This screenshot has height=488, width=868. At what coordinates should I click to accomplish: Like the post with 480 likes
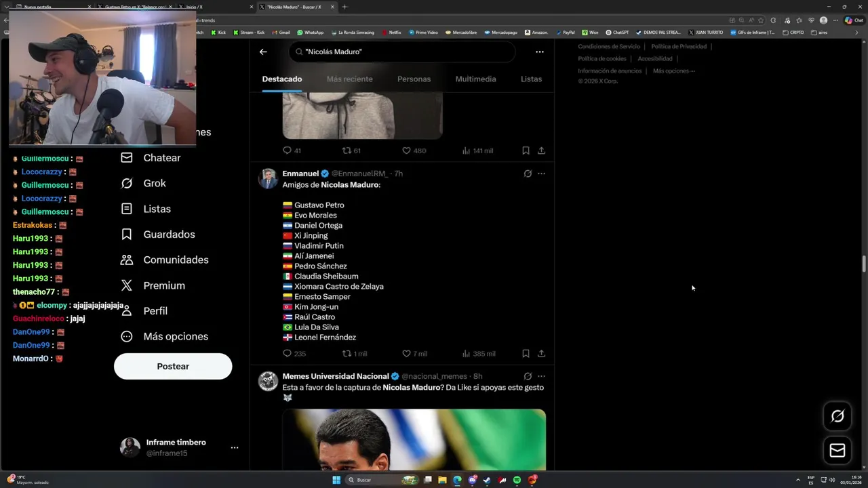[x=414, y=150]
